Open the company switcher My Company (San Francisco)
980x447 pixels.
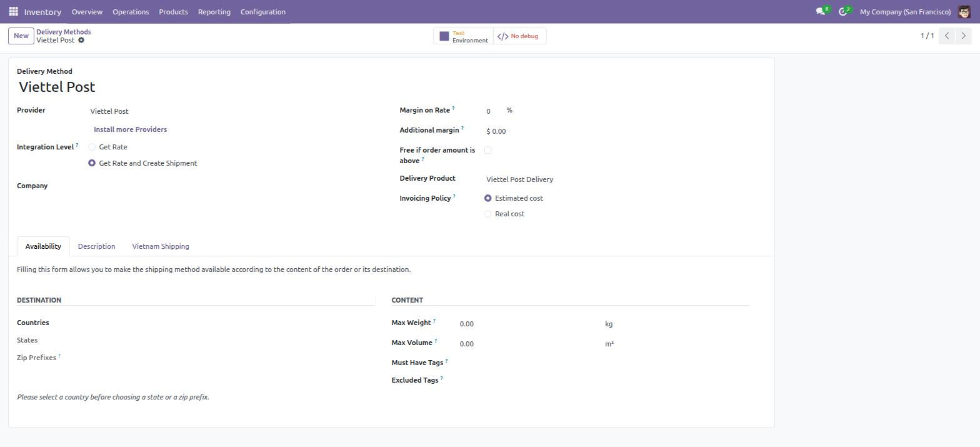click(x=905, y=12)
